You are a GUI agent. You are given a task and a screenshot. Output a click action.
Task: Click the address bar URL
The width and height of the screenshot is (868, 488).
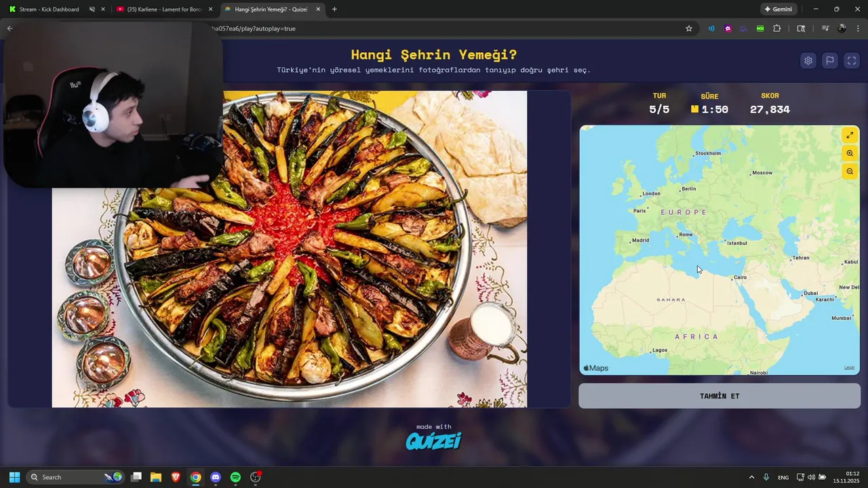[x=255, y=28]
